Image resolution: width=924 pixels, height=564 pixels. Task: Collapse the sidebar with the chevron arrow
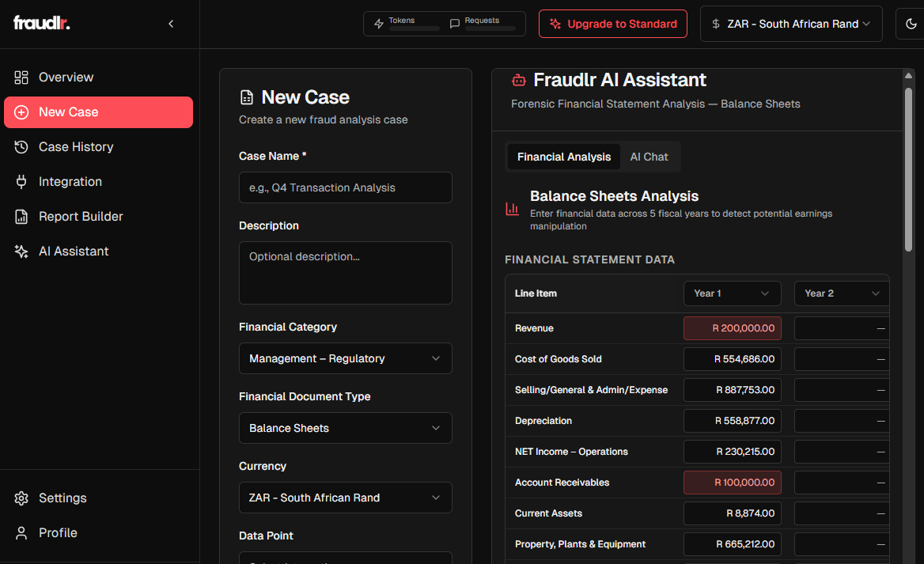point(171,24)
